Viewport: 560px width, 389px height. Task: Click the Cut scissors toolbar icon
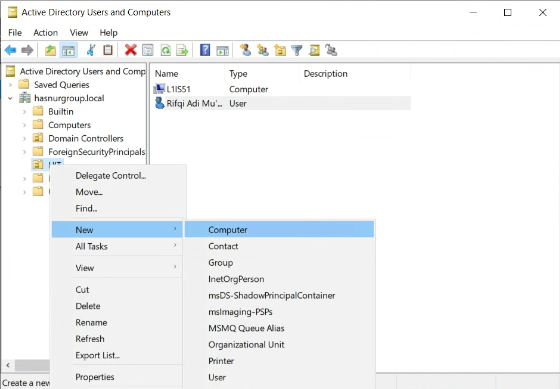[x=91, y=50]
